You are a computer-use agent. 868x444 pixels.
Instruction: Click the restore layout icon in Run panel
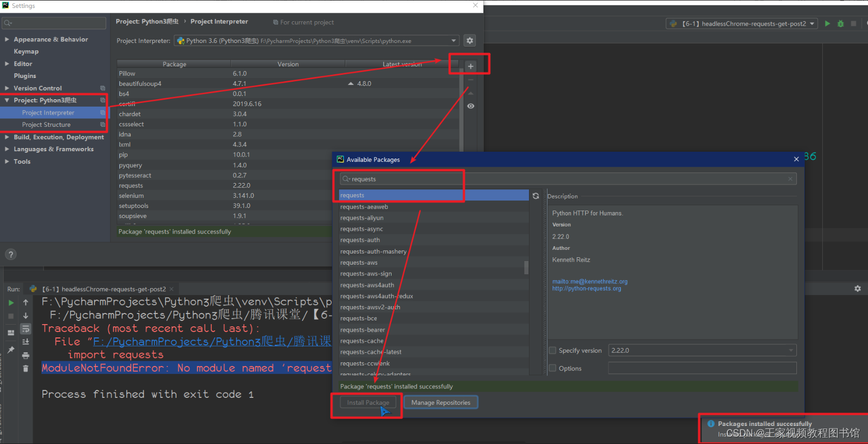pyautogui.click(x=11, y=333)
